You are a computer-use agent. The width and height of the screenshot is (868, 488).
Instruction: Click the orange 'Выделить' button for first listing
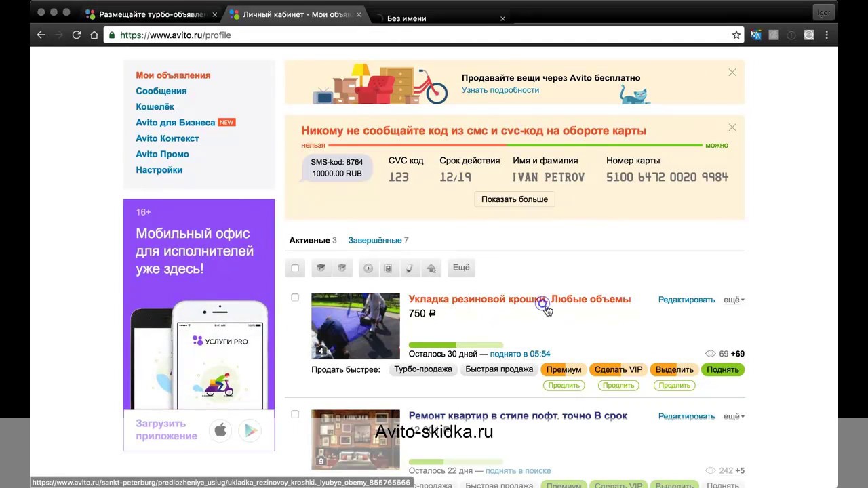click(674, 369)
